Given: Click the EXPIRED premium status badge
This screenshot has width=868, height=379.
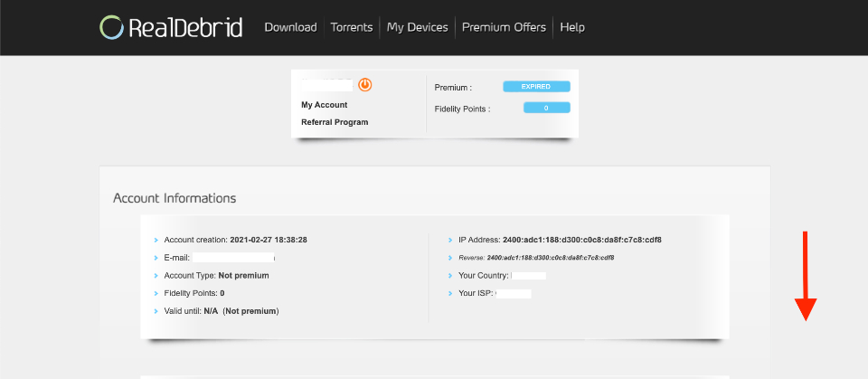Looking at the screenshot, I should pyautogui.click(x=536, y=87).
